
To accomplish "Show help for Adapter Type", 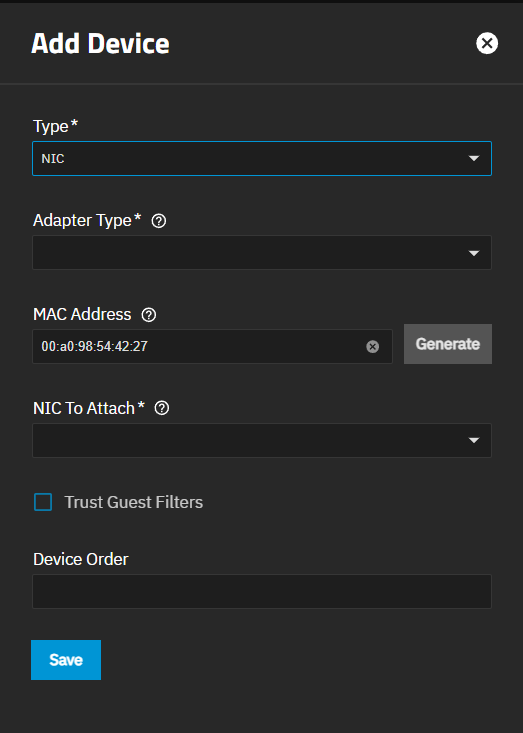I will (x=159, y=221).
